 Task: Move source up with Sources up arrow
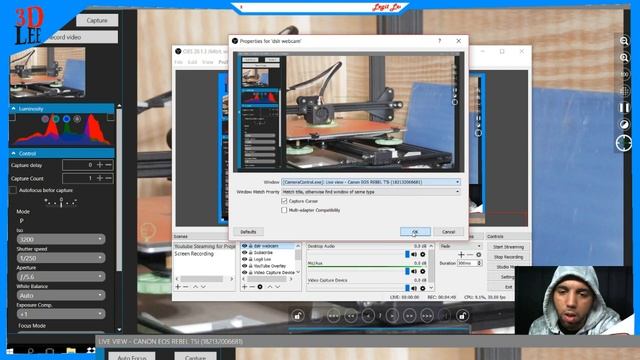click(269, 287)
